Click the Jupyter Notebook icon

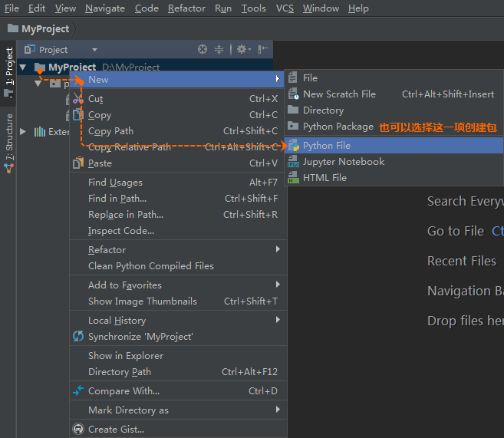[x=293, y=162]
